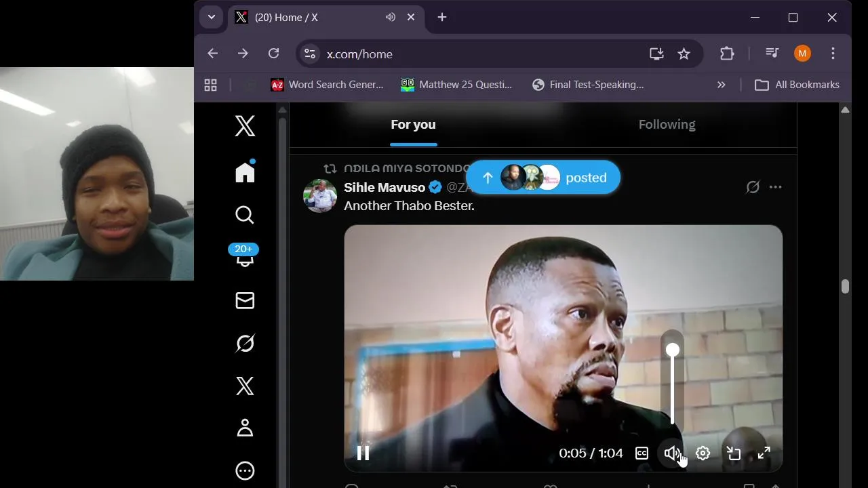This screenshot has height=488, width=868.
Task: Open the tab search dropdown arrow
Action: click(212, 18)
